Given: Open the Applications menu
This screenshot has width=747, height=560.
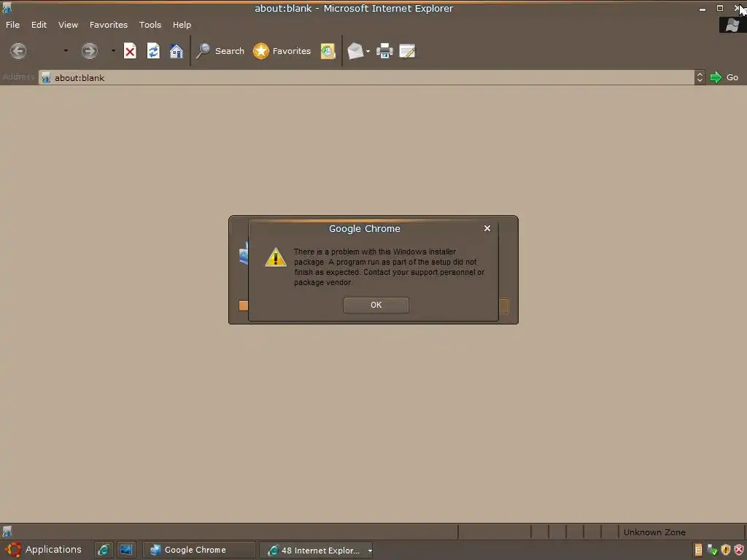Looking at the screenshot, I should pyautogui.click(x=43, y=550).
